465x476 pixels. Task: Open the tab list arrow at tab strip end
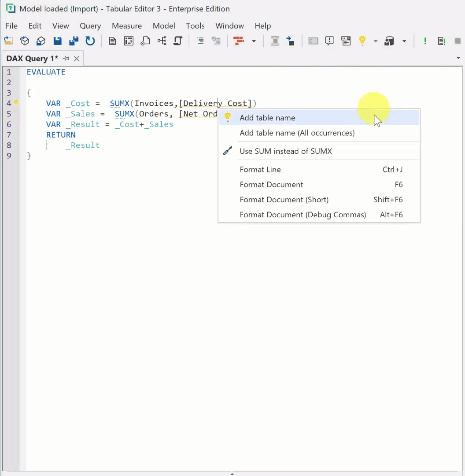tap(458, 58)
